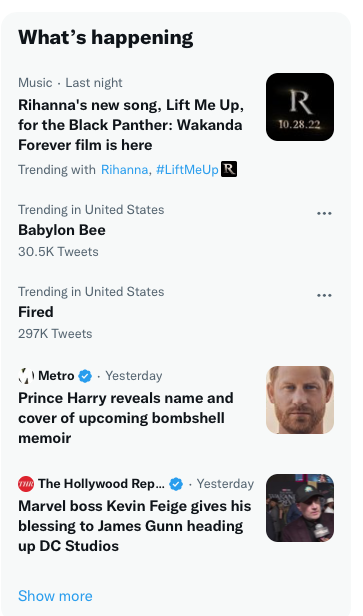The width and height of the screenshot is (363, 616).
Task: Open Rihanna's Lift Me Up headline
Action: click(x=131, y=125)
